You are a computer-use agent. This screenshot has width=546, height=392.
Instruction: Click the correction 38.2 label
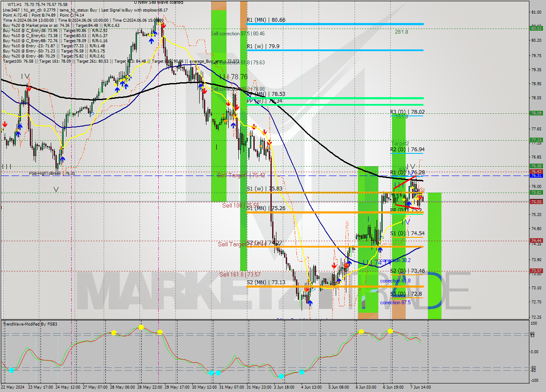(x=395, y=260)
